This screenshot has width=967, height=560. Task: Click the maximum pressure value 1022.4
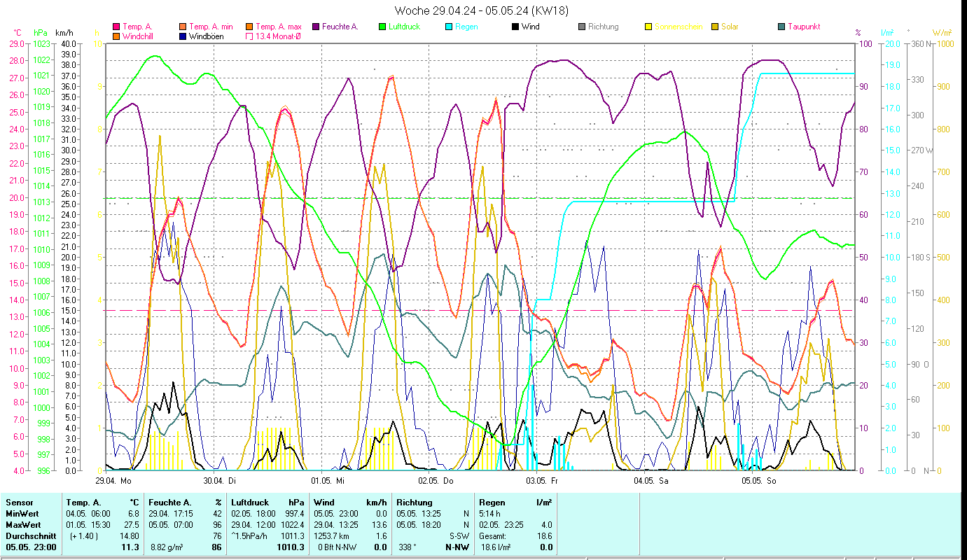click(x=293, y=524)
